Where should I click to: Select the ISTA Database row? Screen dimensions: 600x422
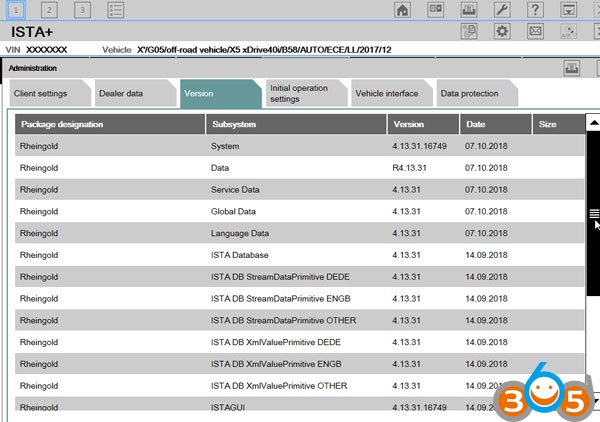[300, 255]
